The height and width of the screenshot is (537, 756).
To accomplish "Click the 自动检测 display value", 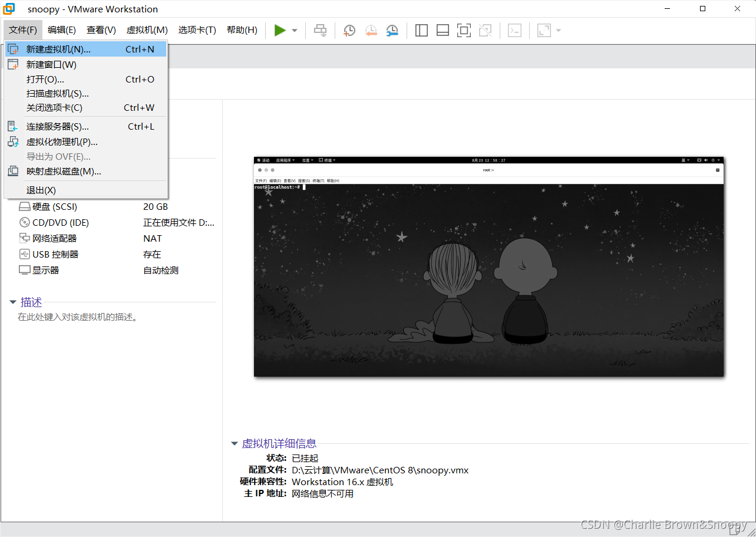I will [x=161, y=271].
